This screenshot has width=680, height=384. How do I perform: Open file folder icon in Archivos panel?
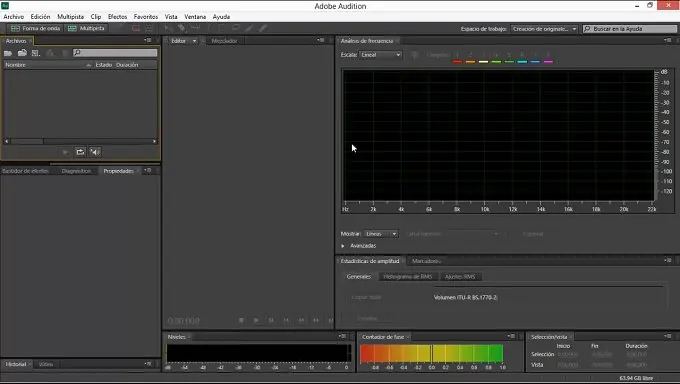click(8, 53)
